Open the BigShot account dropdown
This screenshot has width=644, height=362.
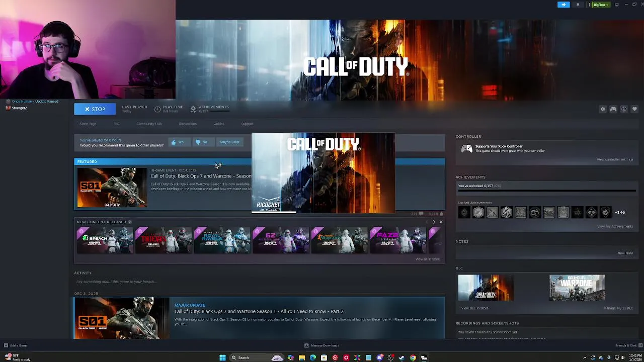(x=601, y=5)
